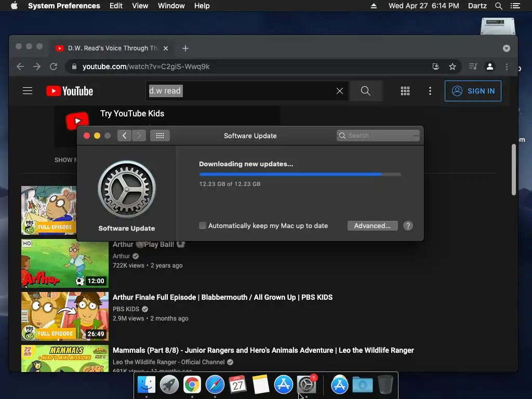Open the Arthur Play Ball video thumbnail
532x399 pixels.
pyautogui.click(x=65, y=263)
